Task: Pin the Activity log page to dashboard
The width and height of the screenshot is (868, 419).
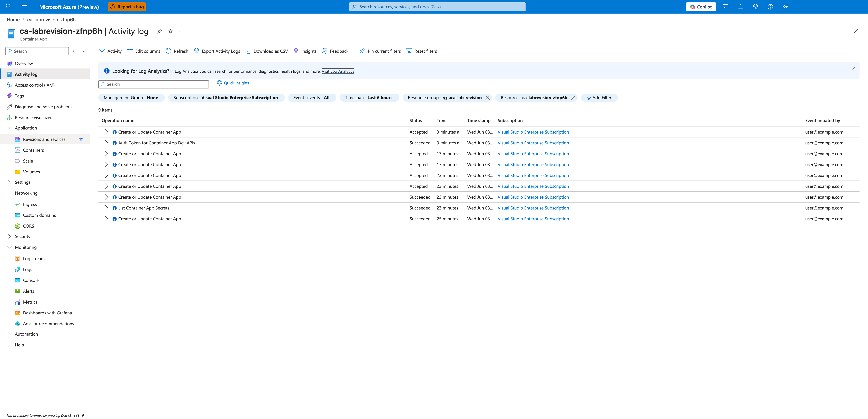Action: click(x=159, y=31)
